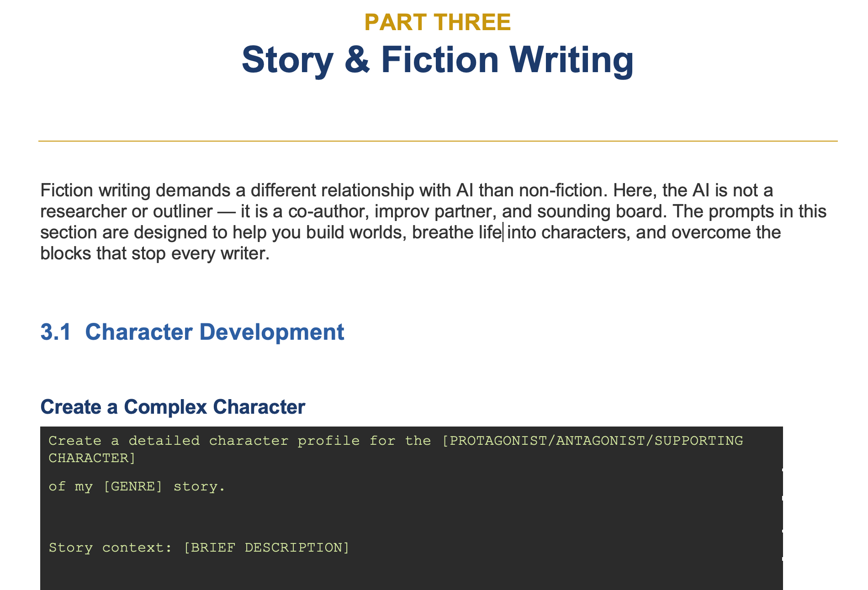Click the 'Create a Complex Character' subheading
868x590 pixels.
click(173, 407)
